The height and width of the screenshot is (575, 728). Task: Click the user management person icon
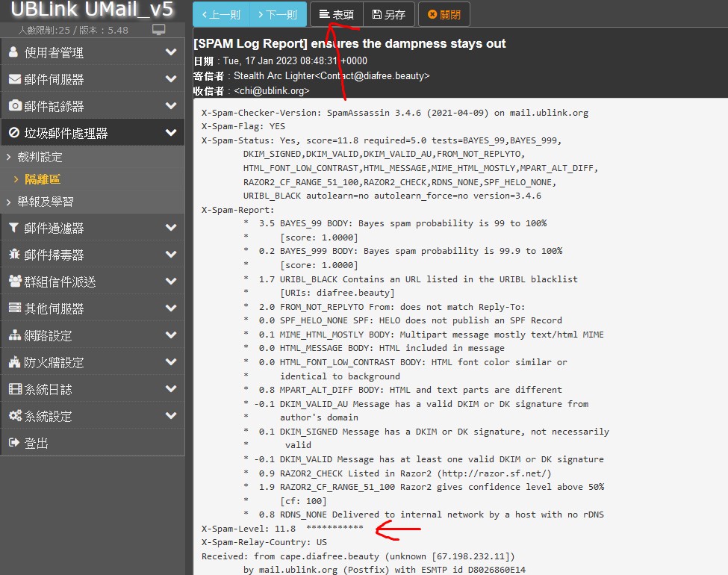coord(14,52)
